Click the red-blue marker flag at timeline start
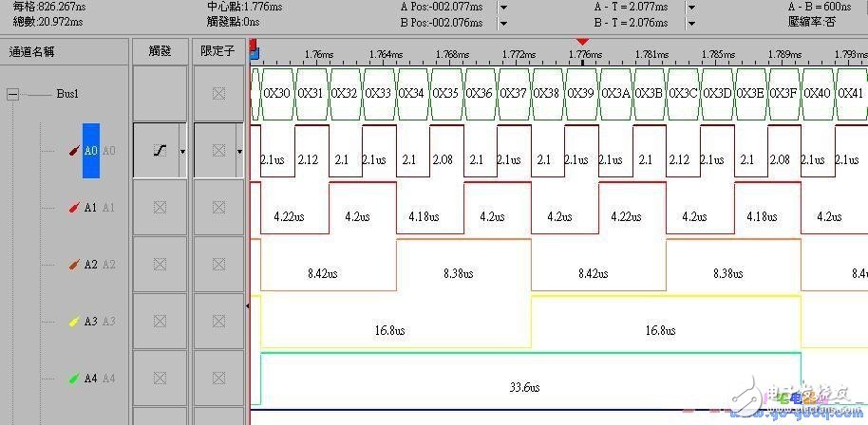The width and height of the screenshot is (868, 425). pyautogui.click(x=253, y=46)
